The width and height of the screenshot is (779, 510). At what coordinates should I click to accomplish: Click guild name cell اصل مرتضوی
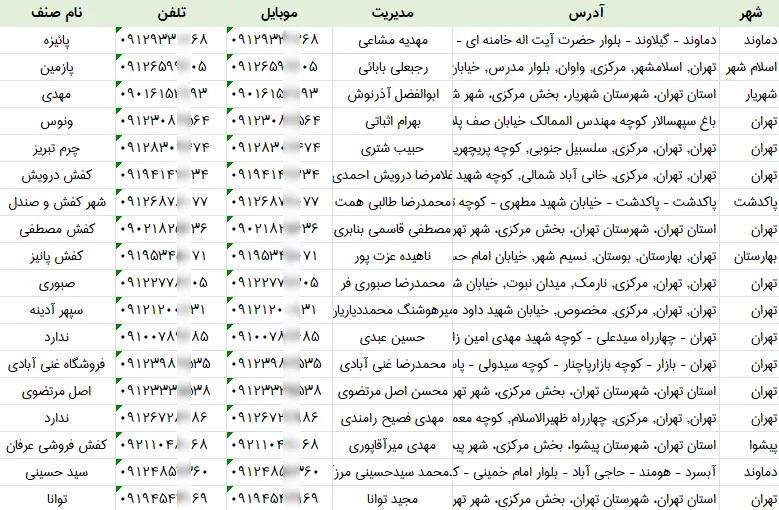57,391
